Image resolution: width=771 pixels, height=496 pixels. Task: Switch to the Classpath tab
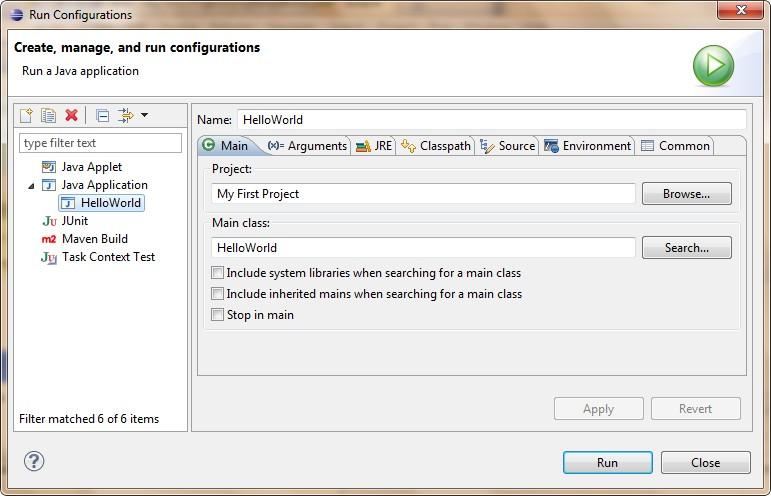pos(436,146)
